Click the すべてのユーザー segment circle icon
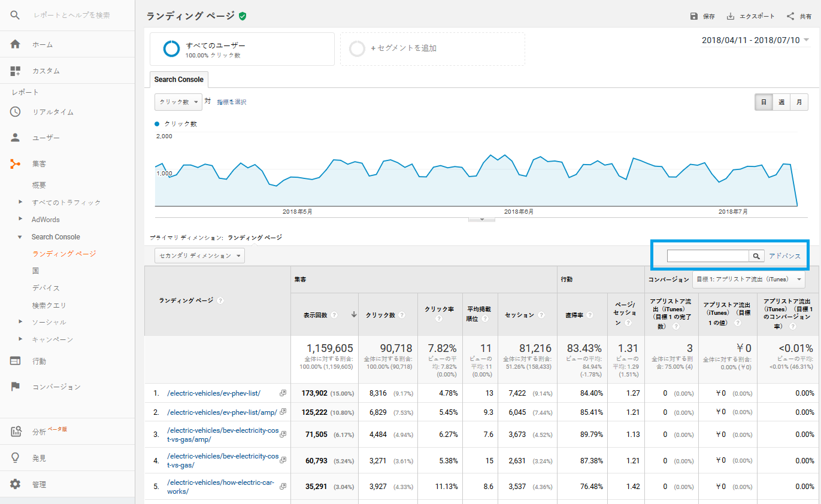 (x=172, y=49)
